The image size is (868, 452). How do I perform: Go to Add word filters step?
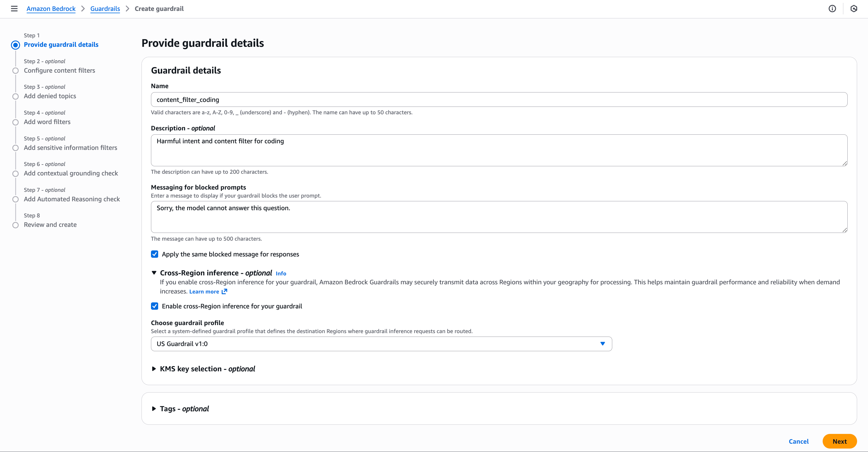tap(47, 122)
